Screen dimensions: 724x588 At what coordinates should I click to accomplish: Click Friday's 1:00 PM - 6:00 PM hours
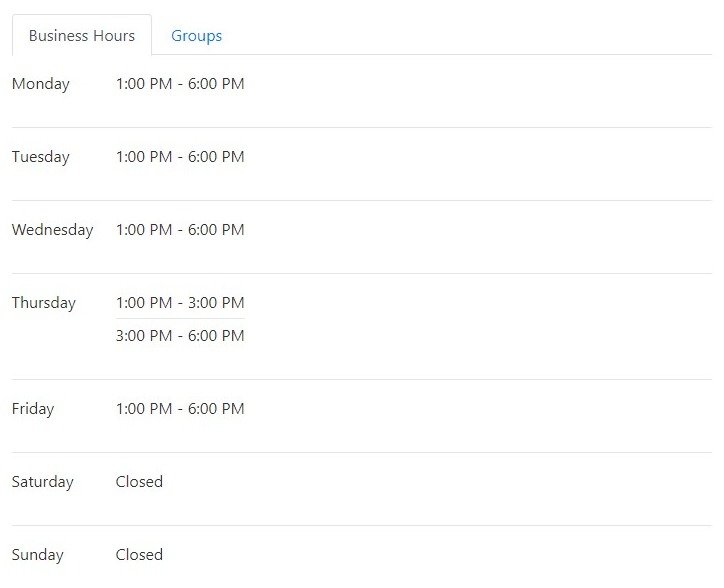180,408
